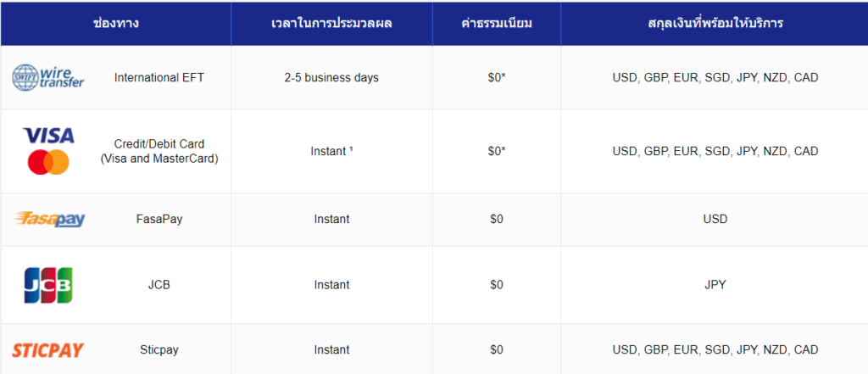Click the JPY currency cell for JCB

(x=715, y=285)
